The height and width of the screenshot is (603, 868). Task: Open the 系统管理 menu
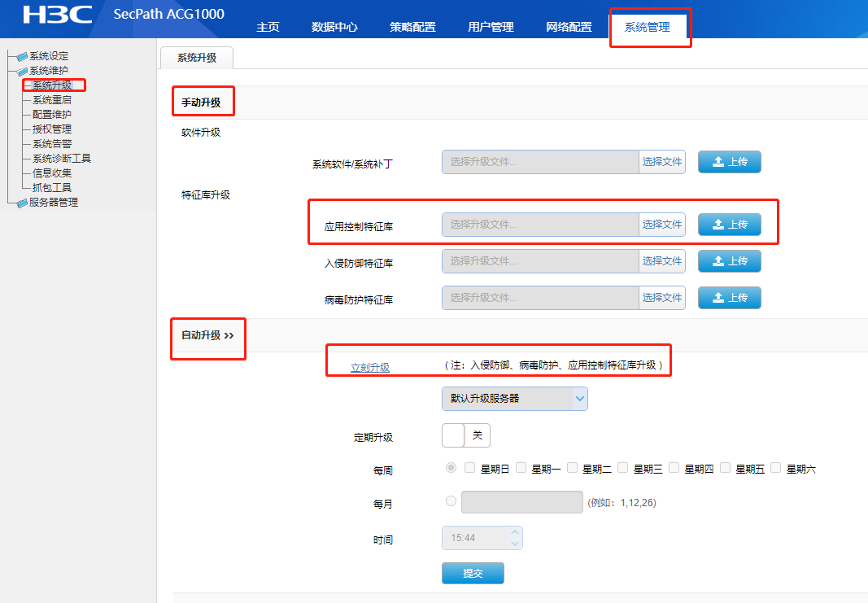coord(647,27)
